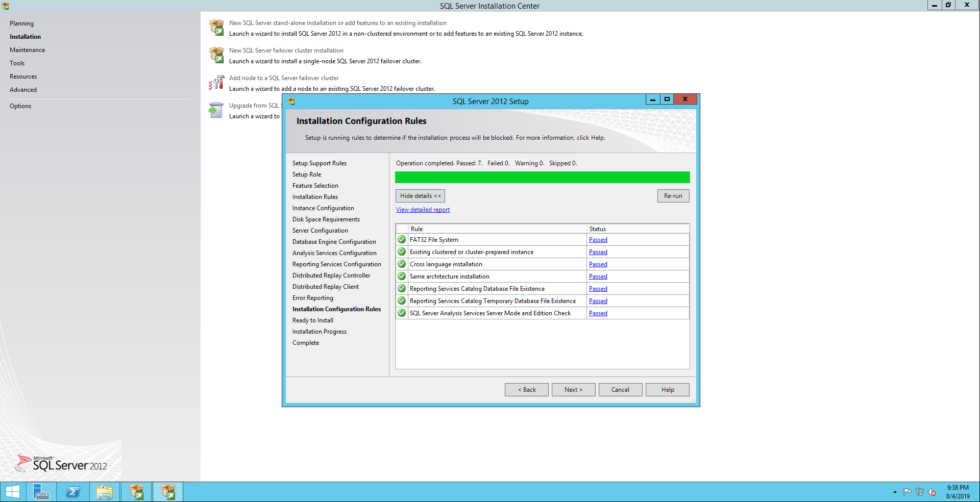Collapse rule list with Hide details button

[x=420, y=196]
